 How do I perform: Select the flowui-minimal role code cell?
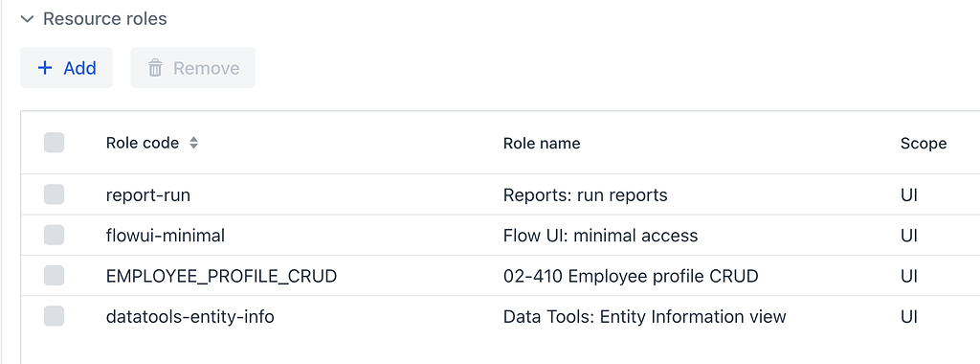pos(165,236)
